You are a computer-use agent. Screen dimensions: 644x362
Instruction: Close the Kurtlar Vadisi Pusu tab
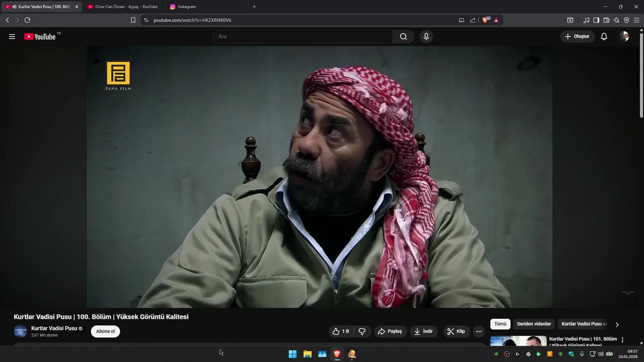click(x=76, y=7)
